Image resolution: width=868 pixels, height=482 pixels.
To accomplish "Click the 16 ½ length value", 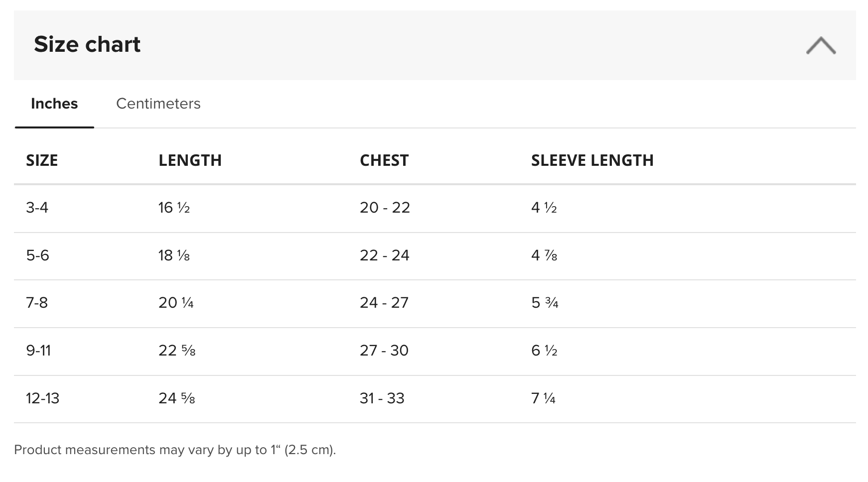I will [174, 208].
